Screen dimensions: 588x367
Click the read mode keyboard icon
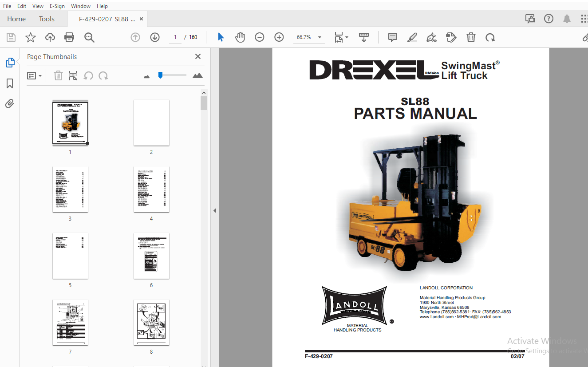click(x=364, y=37)
